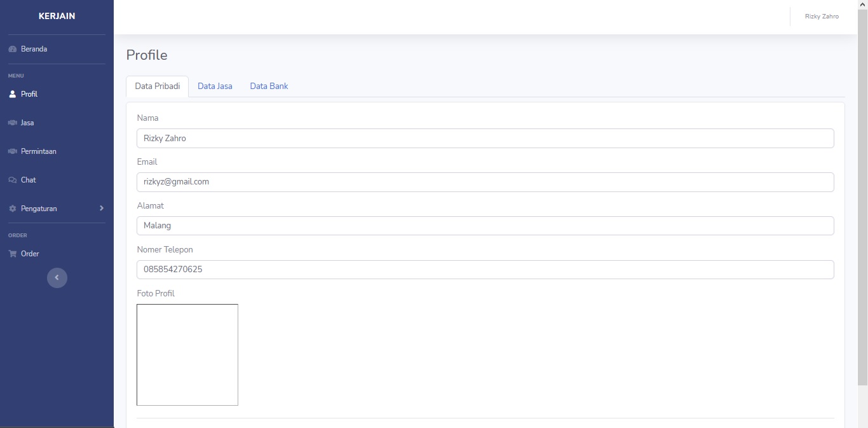Click the Nomer Telepon label
Screen dimensions: 868x428
tap(165, 250)
